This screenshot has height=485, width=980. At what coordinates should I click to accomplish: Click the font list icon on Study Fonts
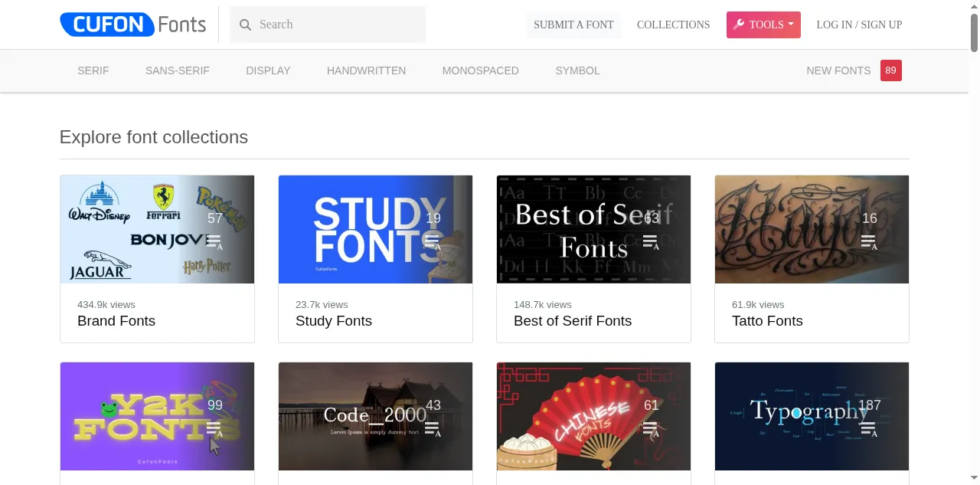pyautogui.click(x=433, y=242)
